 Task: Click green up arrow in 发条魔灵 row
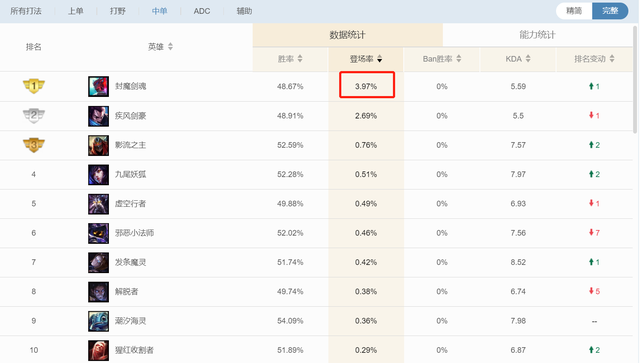pyautogui.click(x=591, y=262)
